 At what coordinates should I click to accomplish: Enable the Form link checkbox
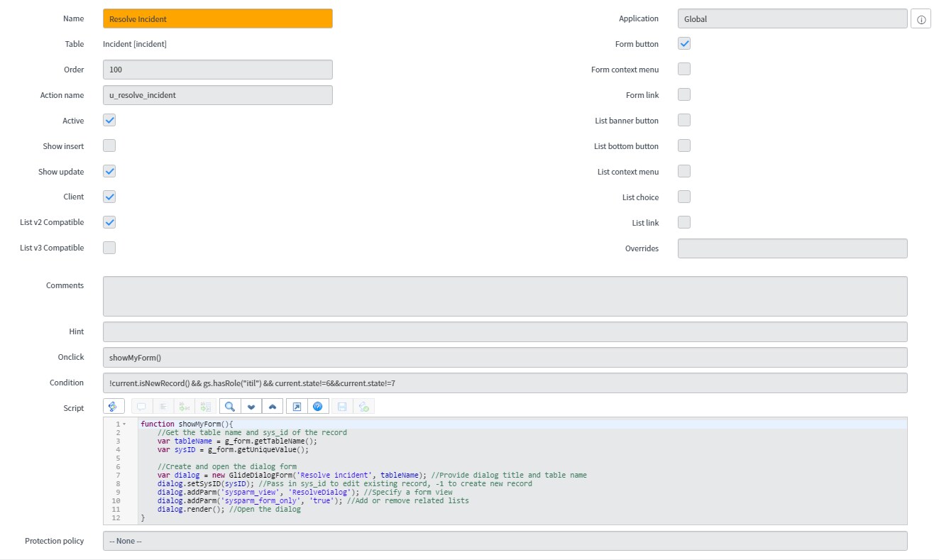(684, 94)
